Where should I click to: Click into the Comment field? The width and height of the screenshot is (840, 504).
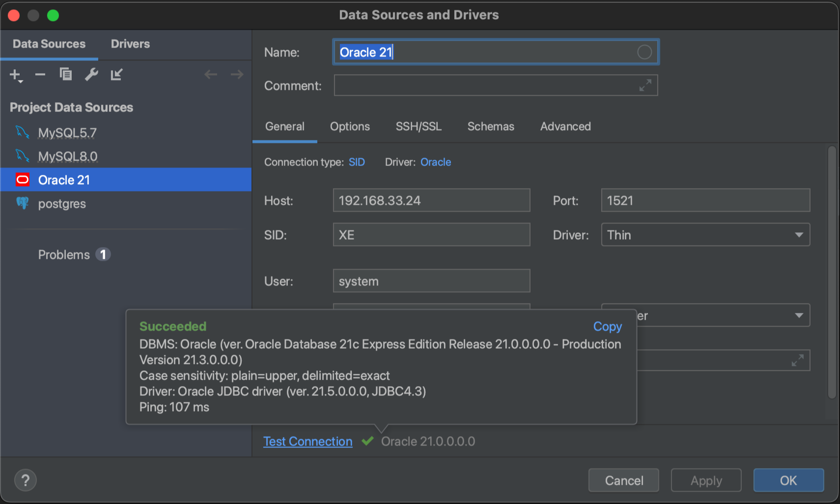pos(496,85)
